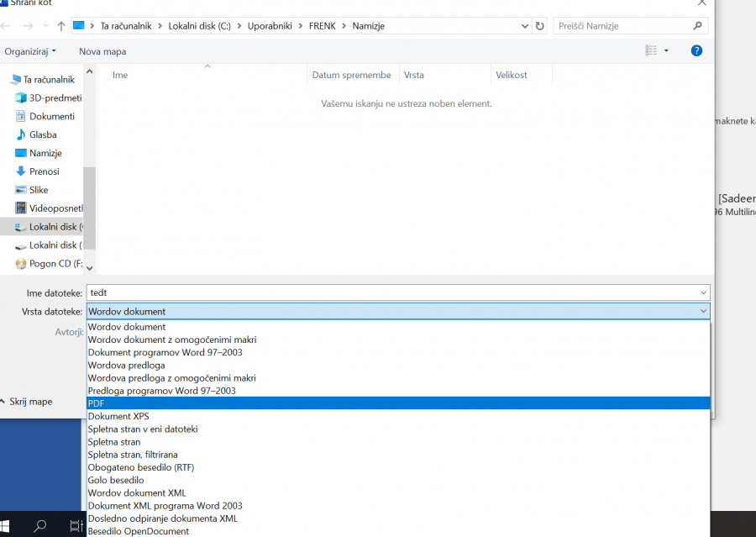Choose Obogateno besedilo (RTF) format

click(140, 467)
